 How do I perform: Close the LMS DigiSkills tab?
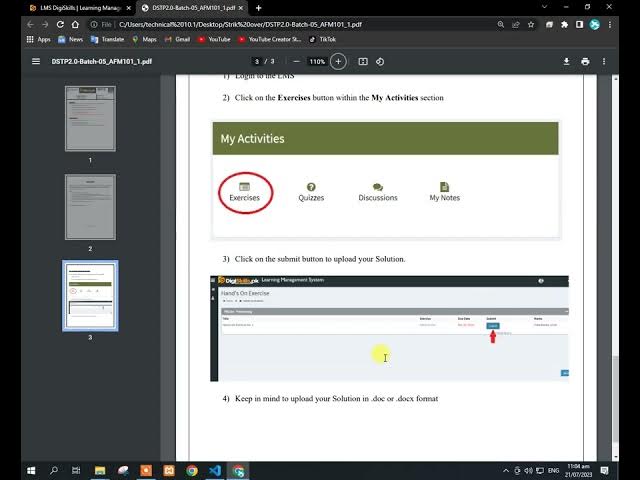coord(129,8)
